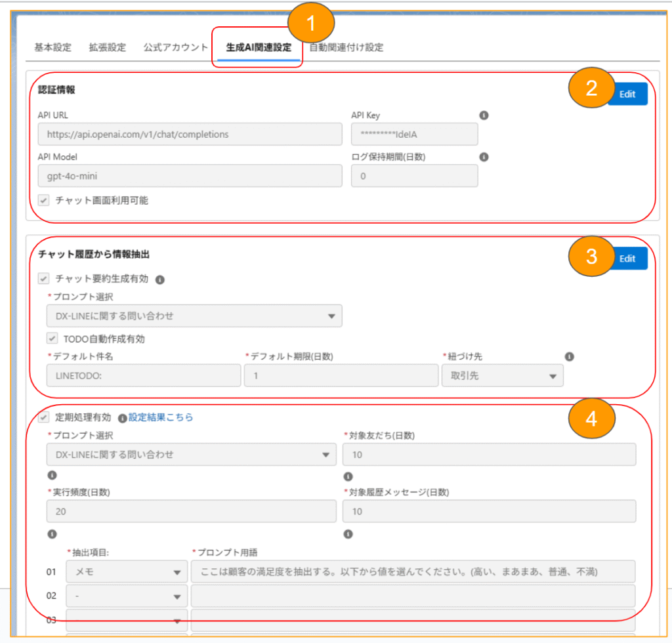This screenshot has height=643, width=672.
Task: Toggle the チャット画面利用可能 checkbox
Action: click(x=44, y=201)
